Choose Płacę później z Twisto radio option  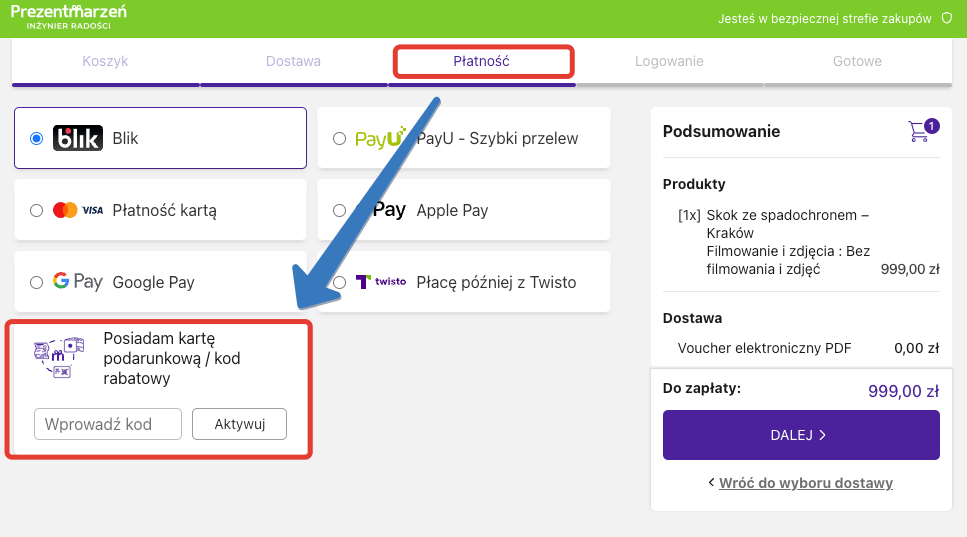click(x=340, y=283)
